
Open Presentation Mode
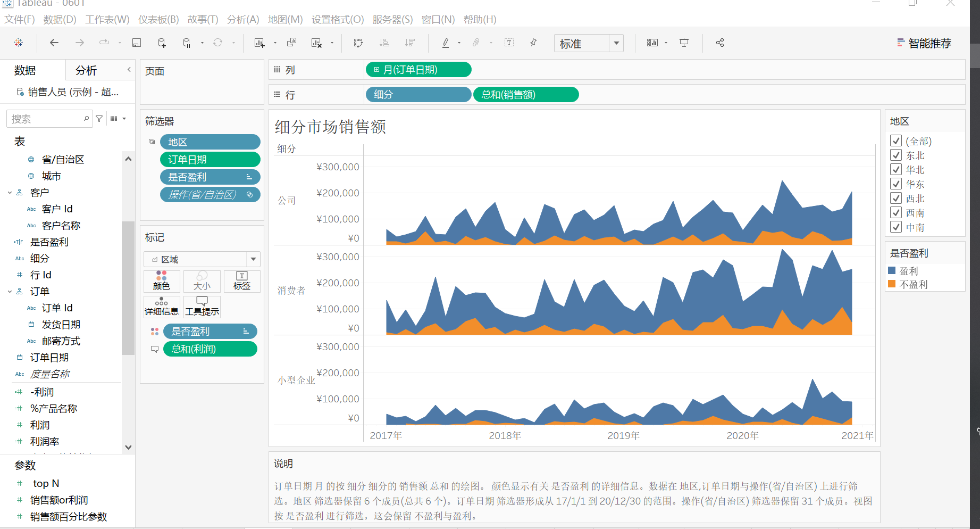tap(684, 43)
